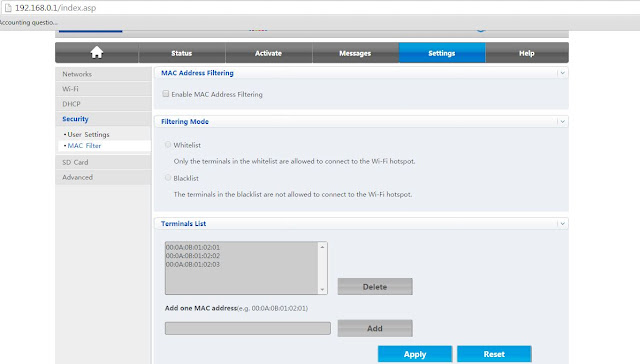640x364 pixels.
Task: Select MAC address 00:0A:0B:01:02:01 in list
Action: pos(193,247)
